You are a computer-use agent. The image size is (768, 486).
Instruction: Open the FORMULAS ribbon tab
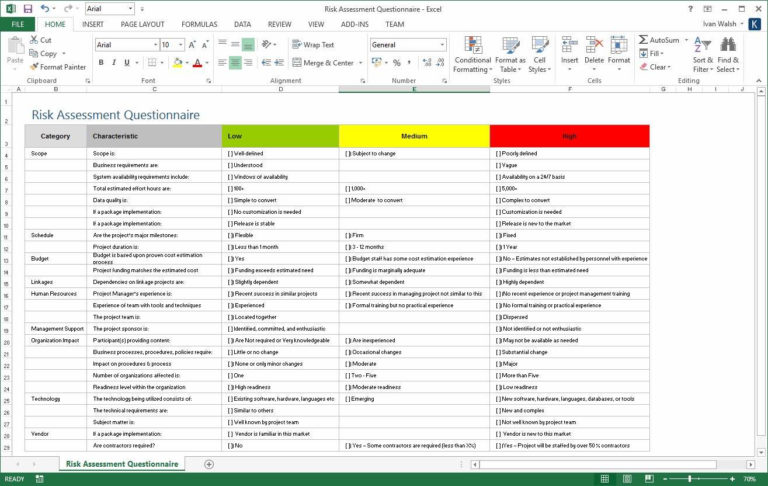(199, 23)
